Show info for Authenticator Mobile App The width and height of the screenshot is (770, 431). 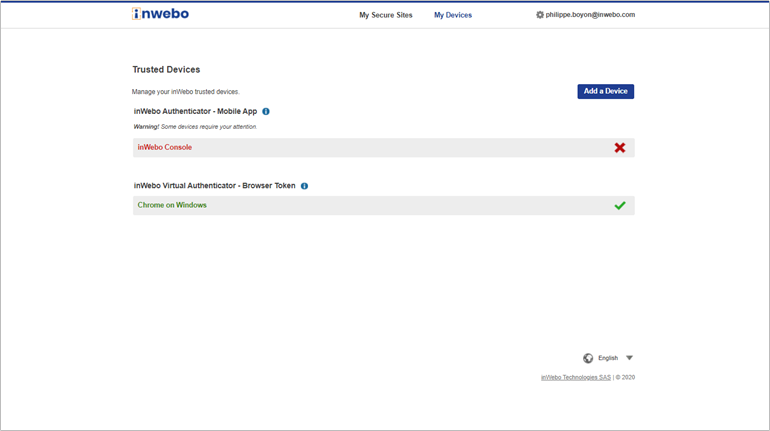pos(266,111)
